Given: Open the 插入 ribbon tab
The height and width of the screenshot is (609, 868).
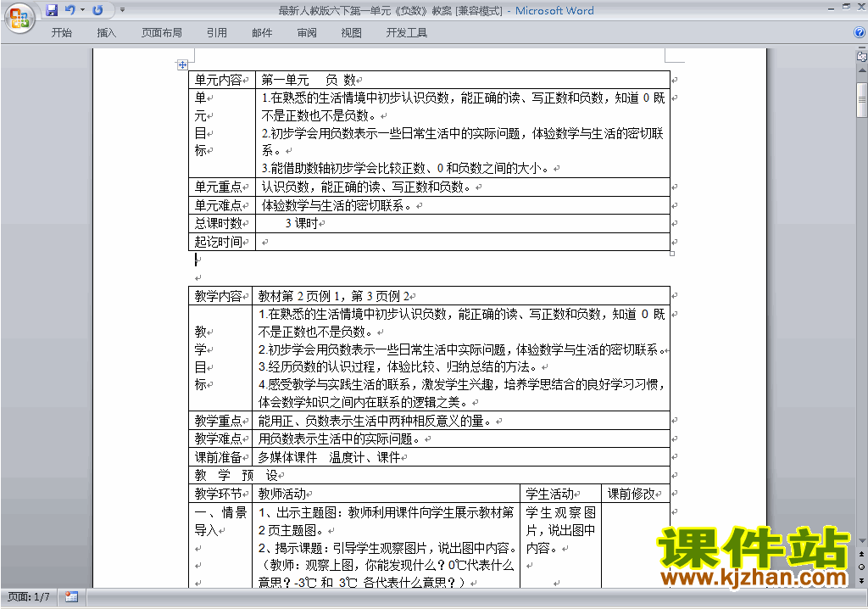Looking at the screenshot, I should pos(106,33).
